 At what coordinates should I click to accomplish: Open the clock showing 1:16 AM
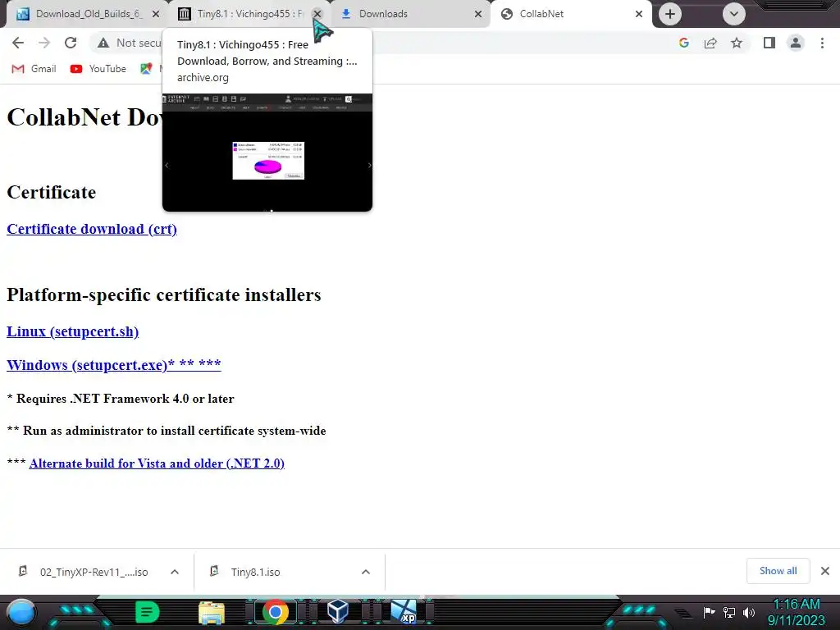tap(796, 612)
